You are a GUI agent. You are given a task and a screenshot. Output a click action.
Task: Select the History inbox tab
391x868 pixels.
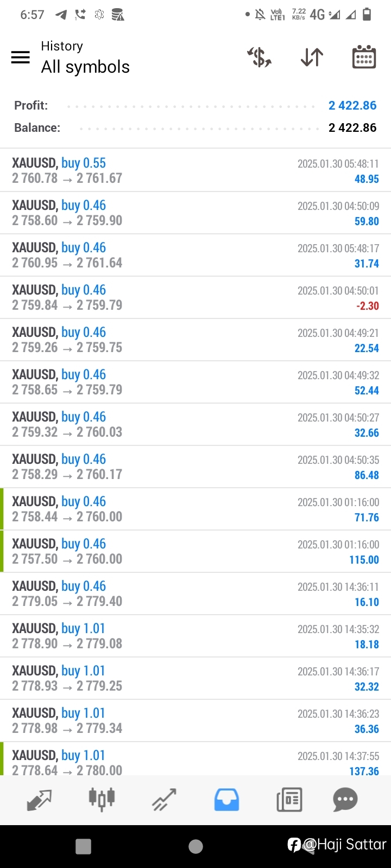(226, 800)
